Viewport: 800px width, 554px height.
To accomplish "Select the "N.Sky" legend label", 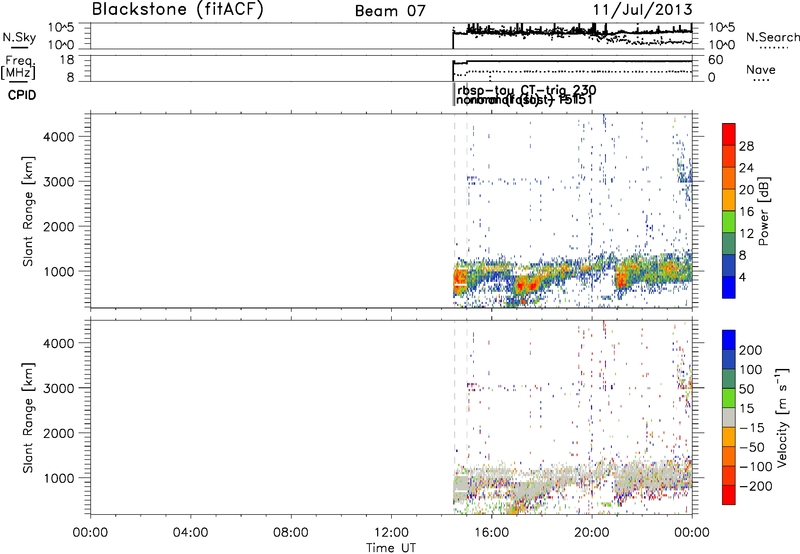I will pyautogui.click(x=19, y=37).
